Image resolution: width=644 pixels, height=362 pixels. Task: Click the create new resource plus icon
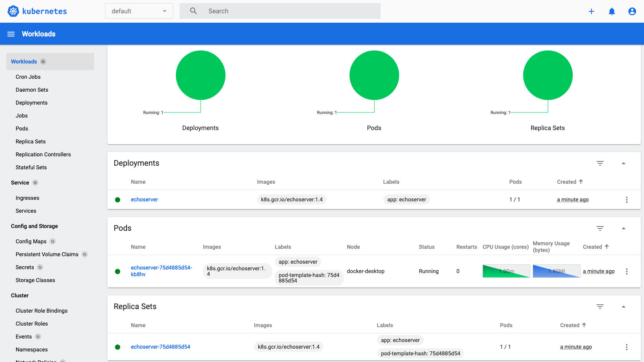click(x=591, y=11)
